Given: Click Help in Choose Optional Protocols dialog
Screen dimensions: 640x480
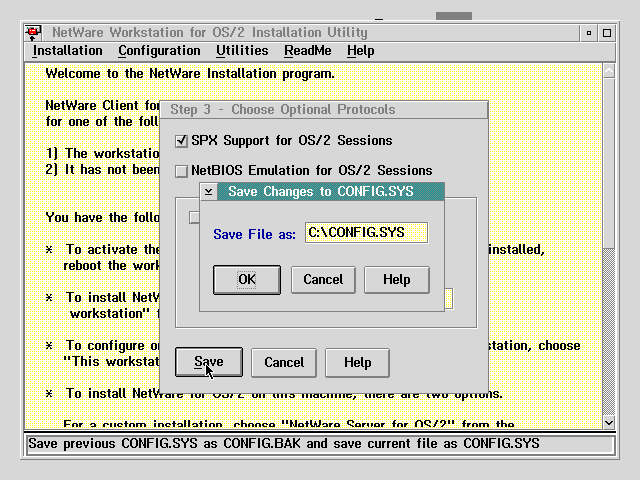Looking at the screenshot, I should 358,362.
